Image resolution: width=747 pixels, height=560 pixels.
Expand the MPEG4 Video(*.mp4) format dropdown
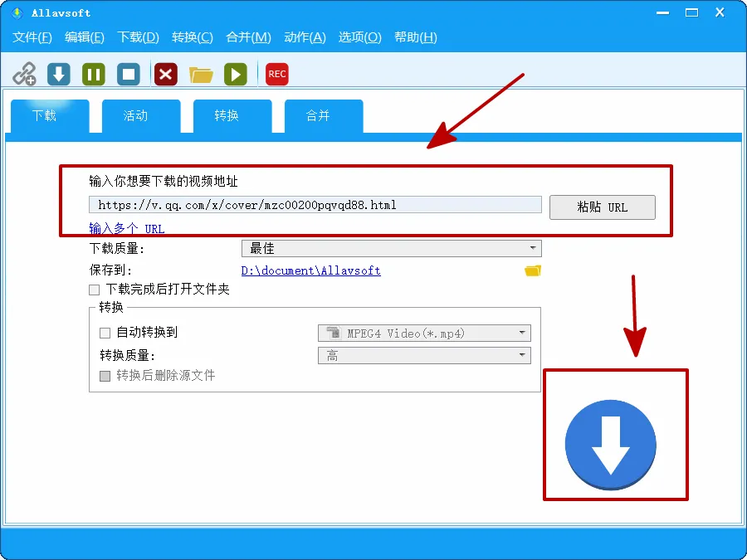[x=424, y=333]
